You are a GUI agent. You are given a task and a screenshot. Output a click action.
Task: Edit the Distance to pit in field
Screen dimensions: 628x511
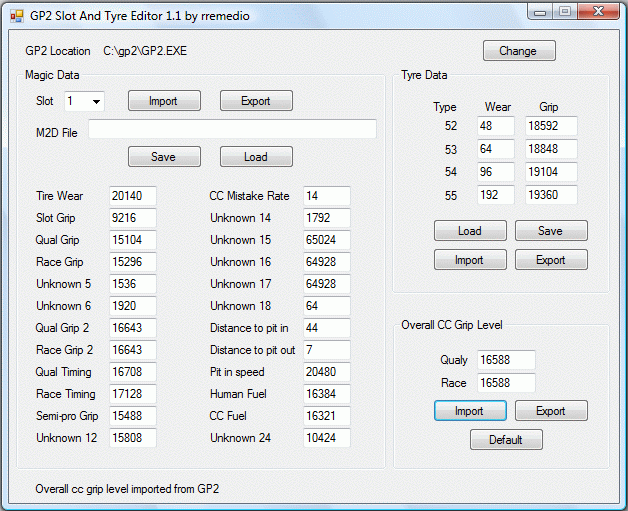pos(326,328)
